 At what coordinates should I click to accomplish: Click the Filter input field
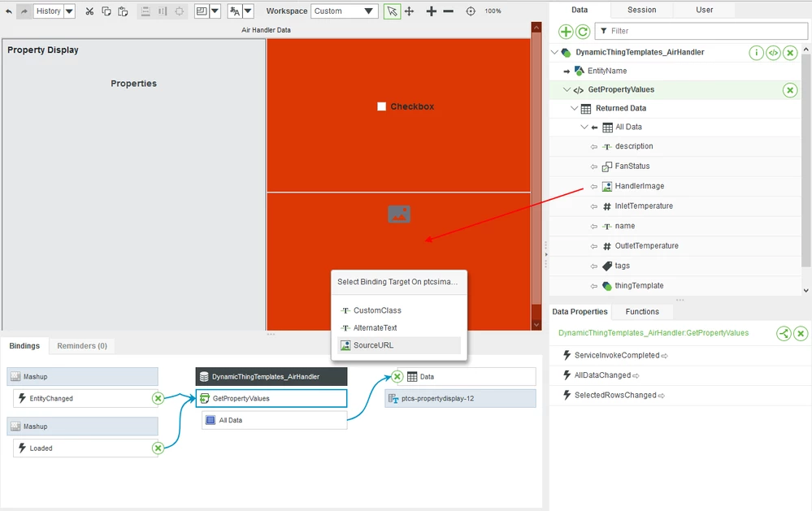[x=701, y=31]
